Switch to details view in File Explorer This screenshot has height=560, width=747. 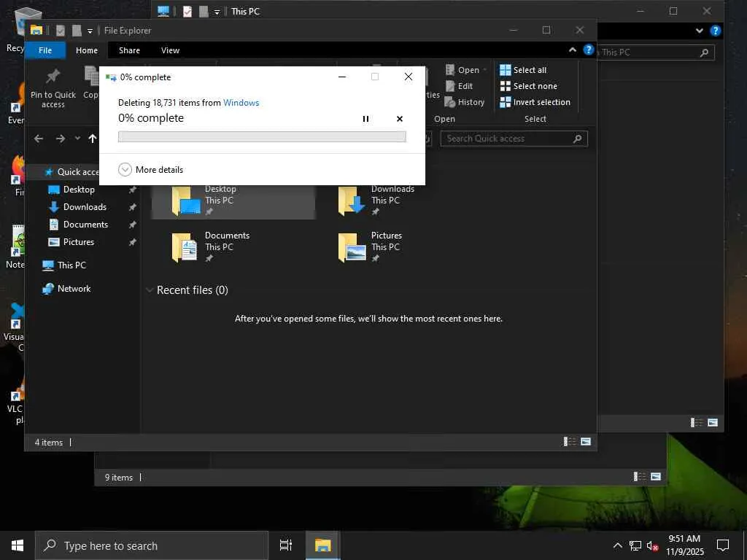tap(570, 442)
